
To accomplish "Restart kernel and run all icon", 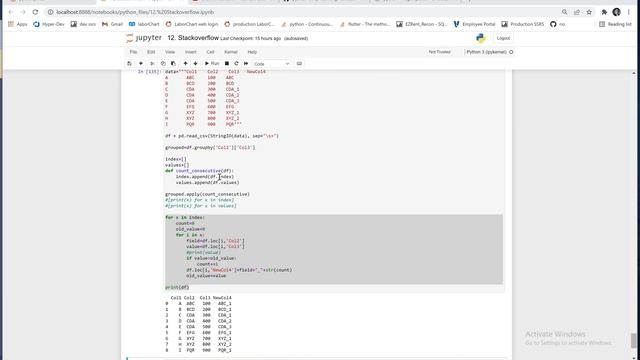I will (x=246, y=64).
